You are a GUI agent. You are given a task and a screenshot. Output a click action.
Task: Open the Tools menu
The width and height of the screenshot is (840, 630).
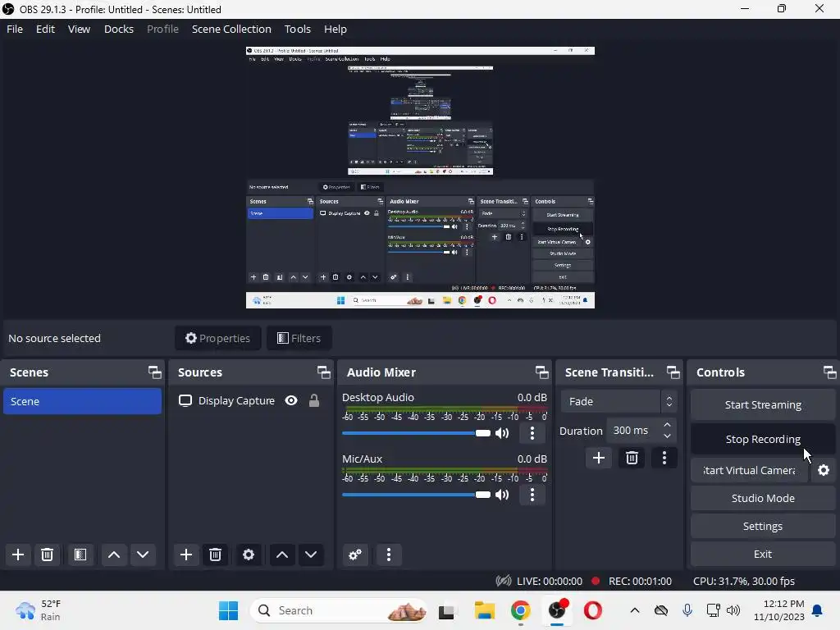297,29
